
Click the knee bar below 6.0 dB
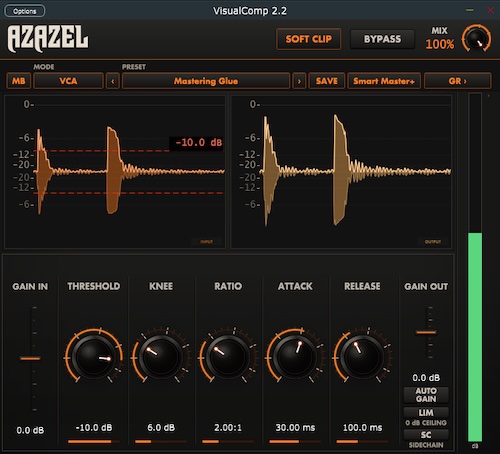click(161, 442)
